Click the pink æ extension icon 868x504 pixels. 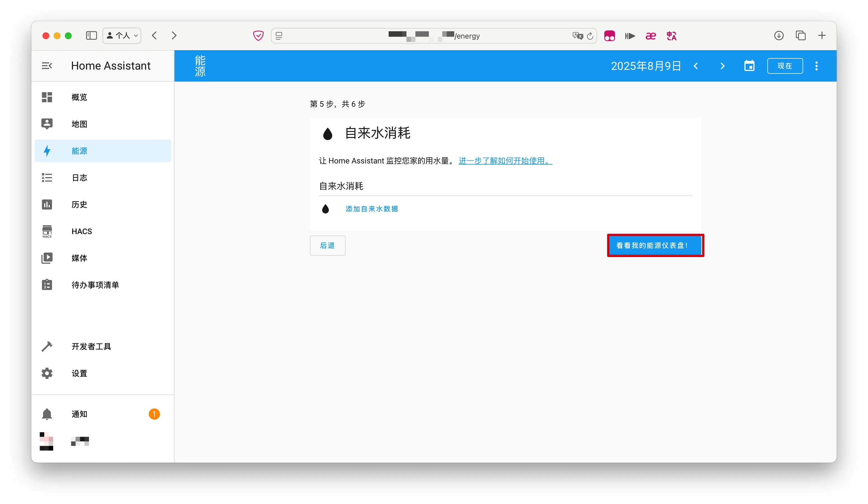tap(651, 36)
